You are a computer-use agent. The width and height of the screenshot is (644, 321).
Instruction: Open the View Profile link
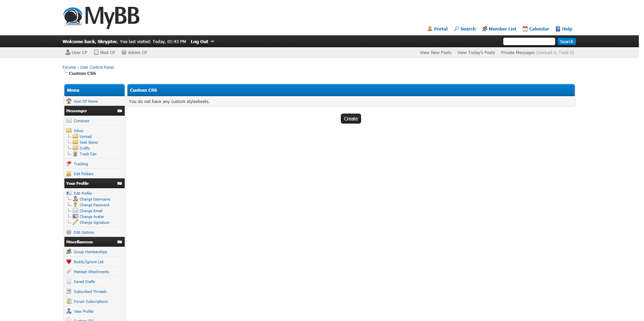[x=84, y=311]
